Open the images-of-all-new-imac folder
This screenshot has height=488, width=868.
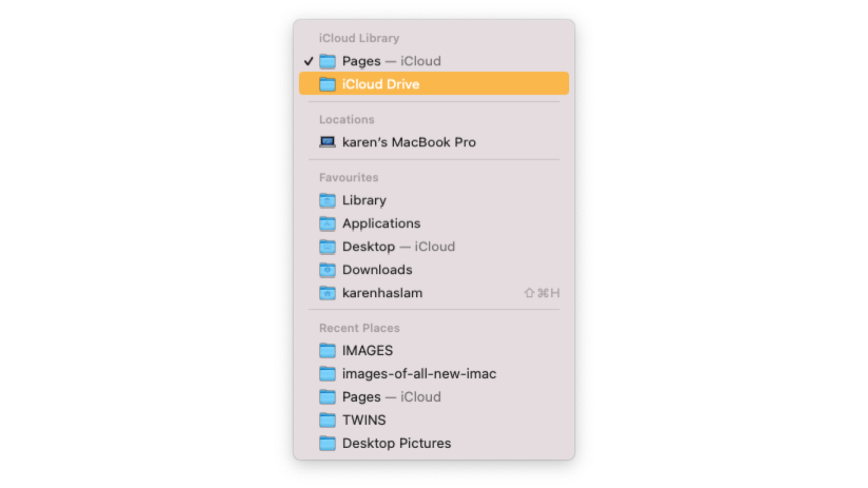tap(420, 373)
